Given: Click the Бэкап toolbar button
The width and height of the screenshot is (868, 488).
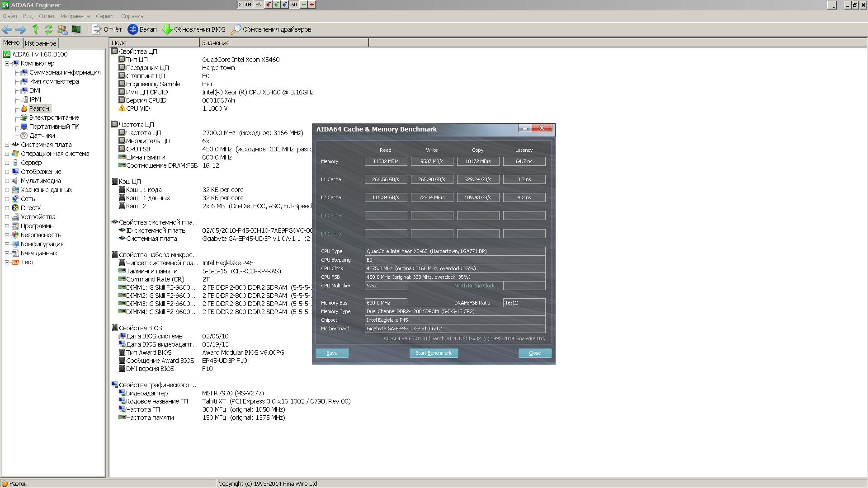Looking at the screenshot, I should point(142,30).
